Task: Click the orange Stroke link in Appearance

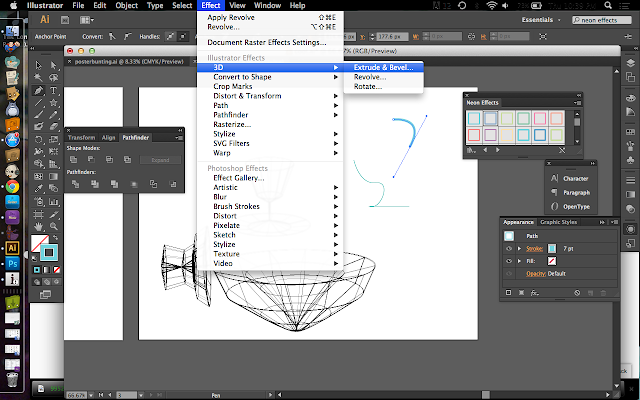Action: point(534,249)
